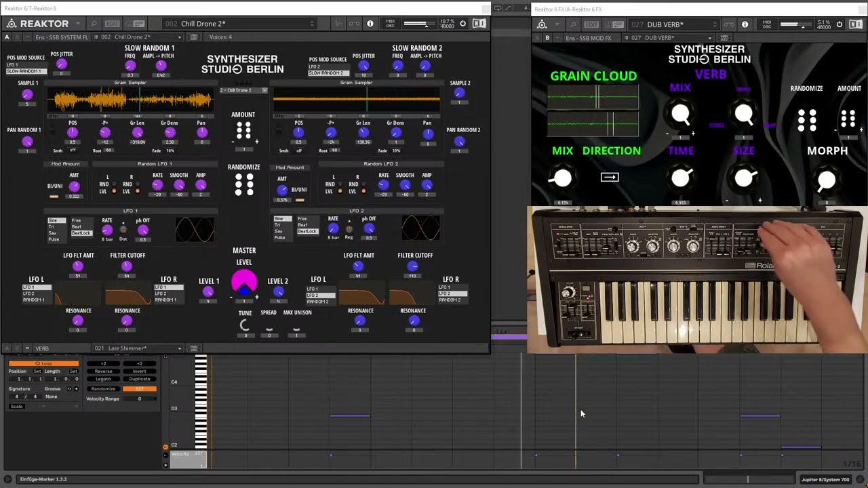This screenshot has width=868, height=488.
Task: Click the Velocity Range value field
Action: (x=140, y=399)
